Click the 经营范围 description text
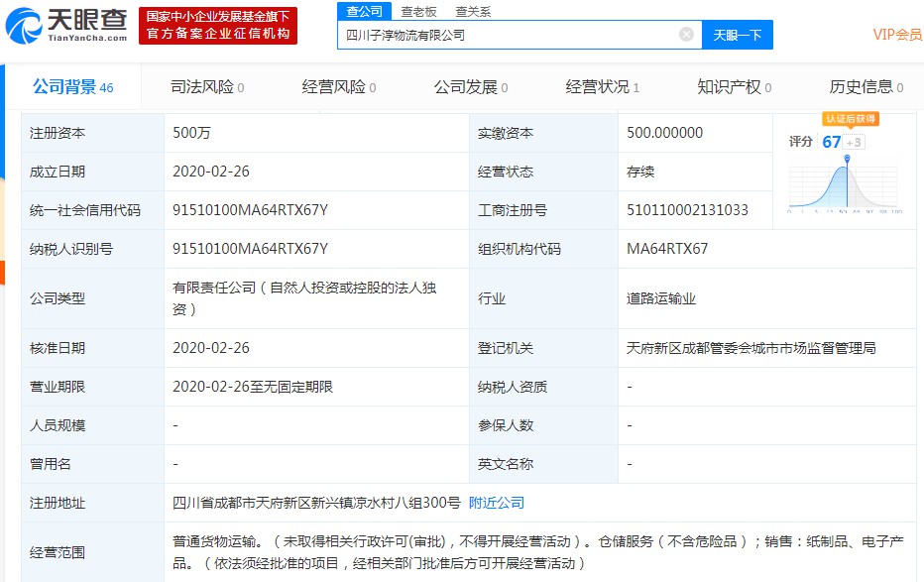The image size is (924, 582). coord(537,552)
